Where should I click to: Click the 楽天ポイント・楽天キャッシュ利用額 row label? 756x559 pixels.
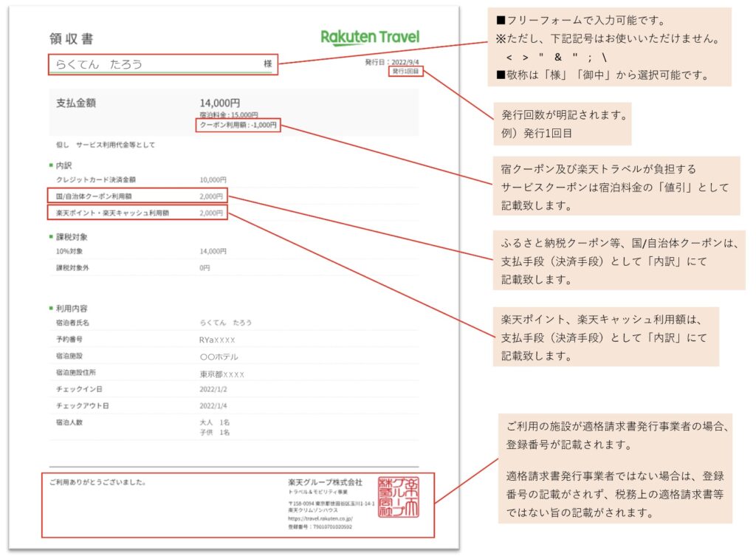112,213
